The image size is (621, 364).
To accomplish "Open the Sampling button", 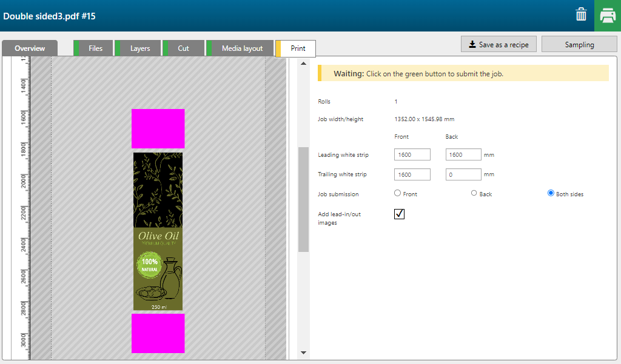I will (579, 44).
